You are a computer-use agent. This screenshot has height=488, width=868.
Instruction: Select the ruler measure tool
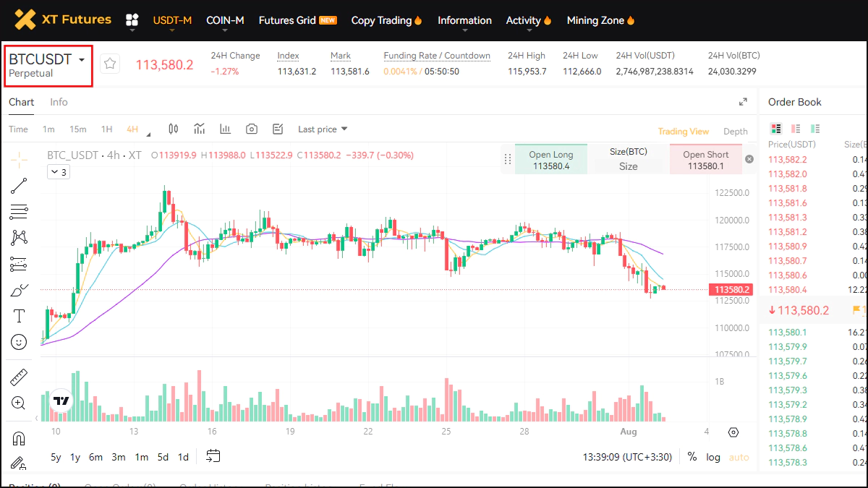pyautogui.click(x=19, y=377)
